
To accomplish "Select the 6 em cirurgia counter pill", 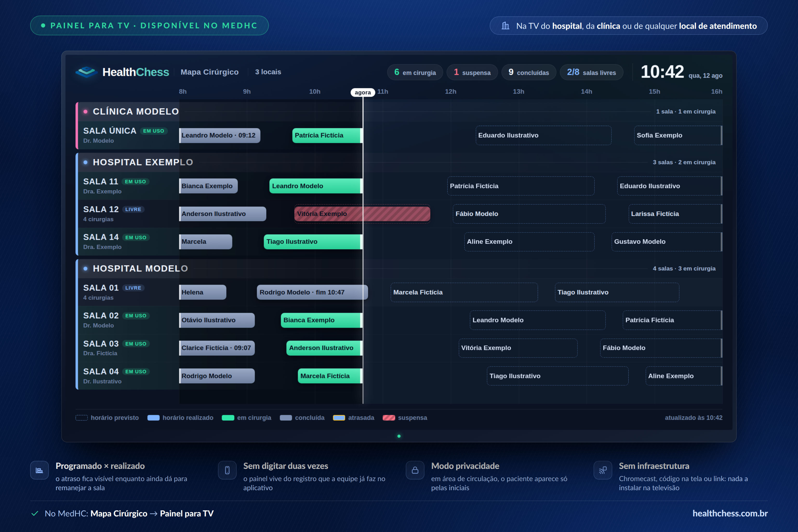I will [415, 72].
